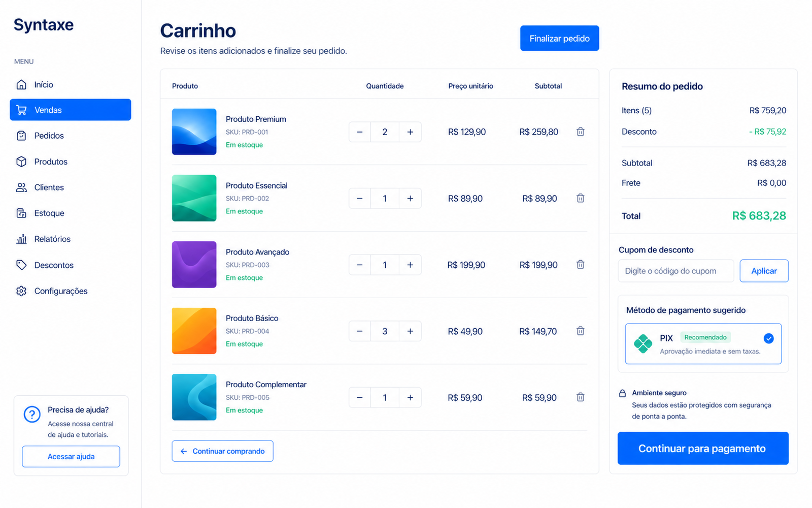The width and height of the screenshot is (812, 508).
Task: Decrease quantity of Produto Básico
Action: [360, 331]
